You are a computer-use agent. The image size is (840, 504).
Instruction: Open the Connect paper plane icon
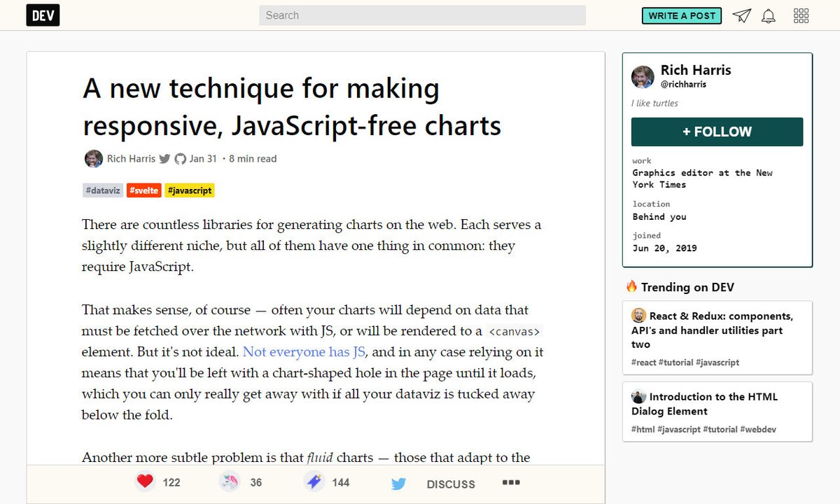point(742,15)
